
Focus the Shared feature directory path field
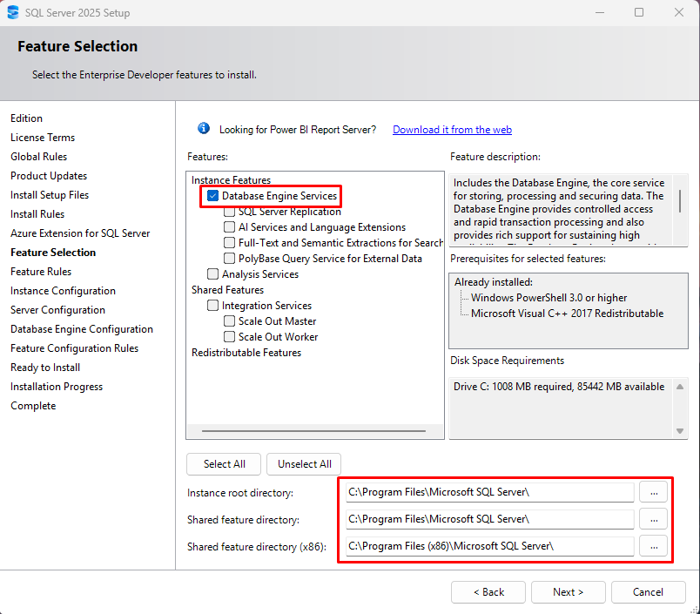(489, 519)
